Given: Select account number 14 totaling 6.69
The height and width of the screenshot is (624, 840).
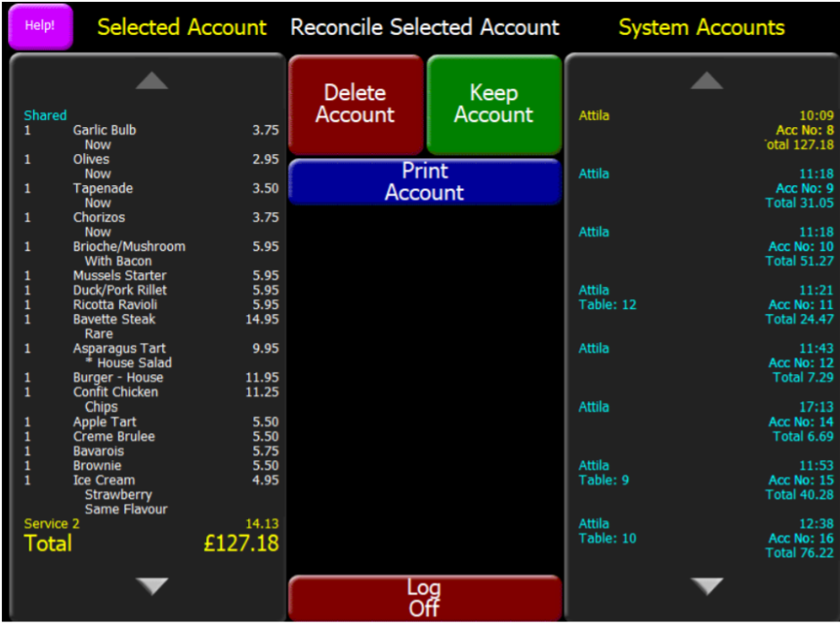Looking at the screenshot, I should click(706, 421).
